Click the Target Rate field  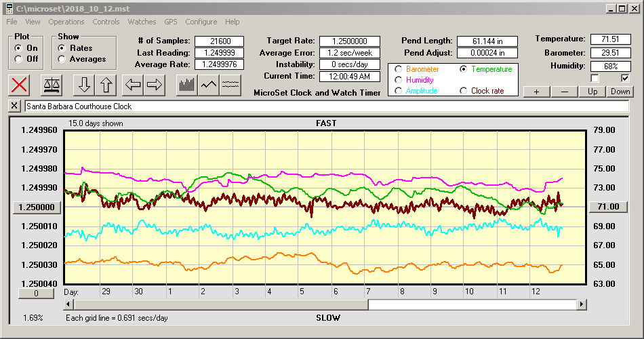tap(350, 41)
